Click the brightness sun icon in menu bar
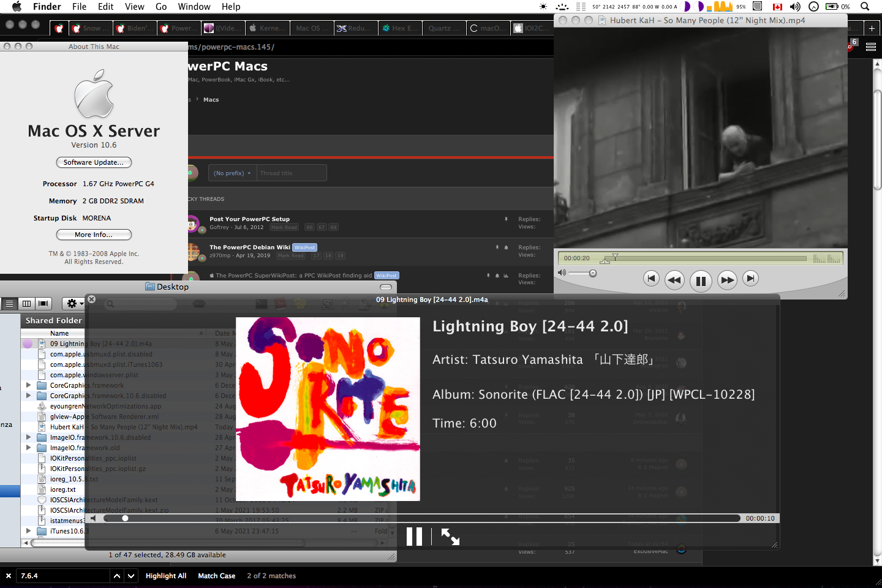The image size is (882, 588). 543,7
